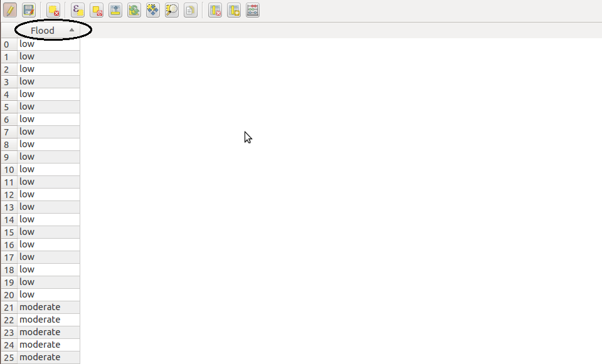Open the field calculator abacus icon
The height and width of the screenshot is (364, 602).
click(x=253, y=11)
